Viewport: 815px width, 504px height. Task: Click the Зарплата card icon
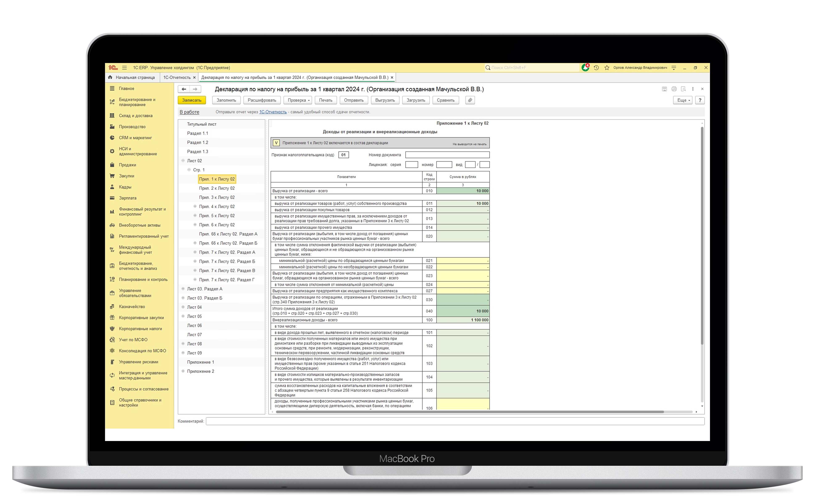(x=112, y=198)
